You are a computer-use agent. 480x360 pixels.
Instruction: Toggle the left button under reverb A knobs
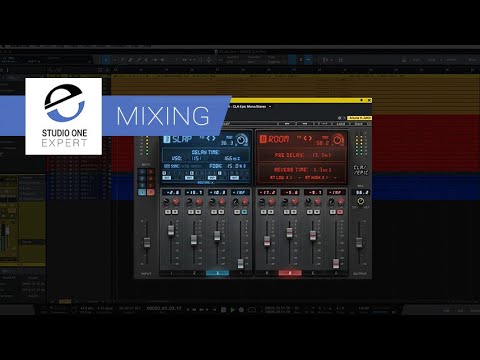pos(263,212)
